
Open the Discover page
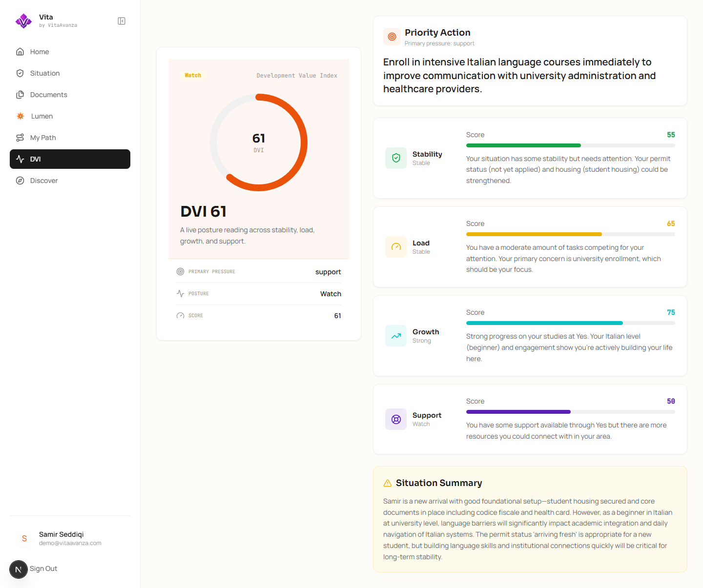click(x=70, y=181)
